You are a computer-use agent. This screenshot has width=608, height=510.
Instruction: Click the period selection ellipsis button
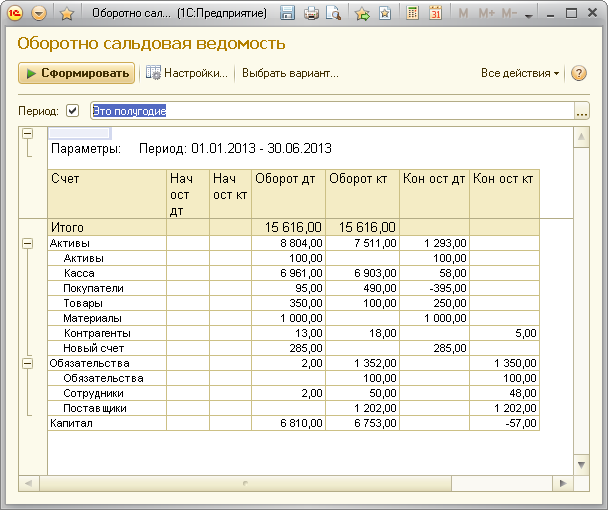point(582,111)
